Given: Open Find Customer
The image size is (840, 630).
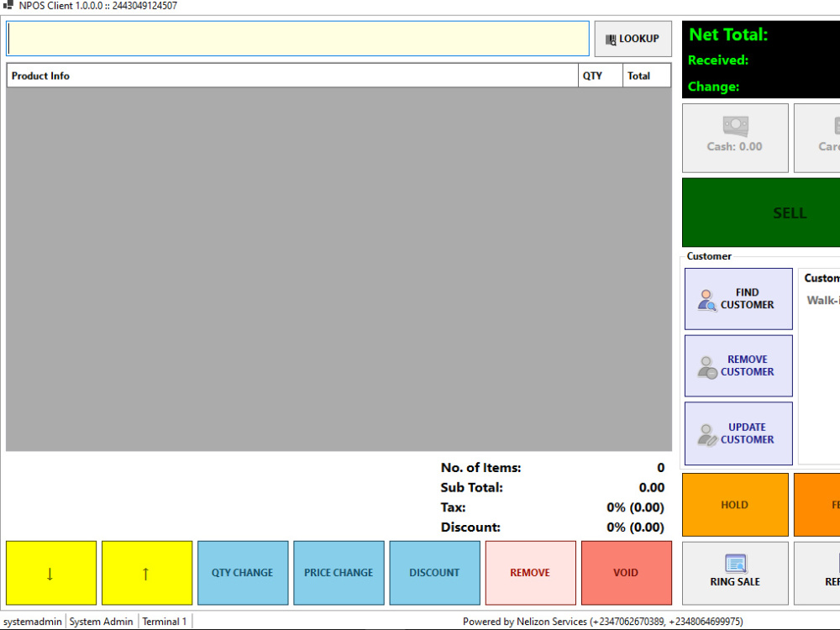Looking at the screenshot, I should (738, 299).
